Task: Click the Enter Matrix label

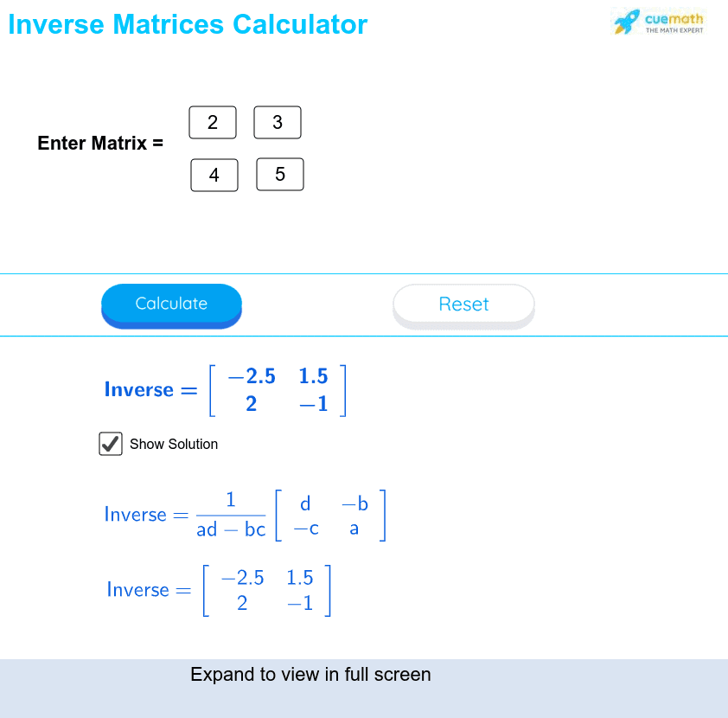Action: pyautogui.click(x=100, y=143)
